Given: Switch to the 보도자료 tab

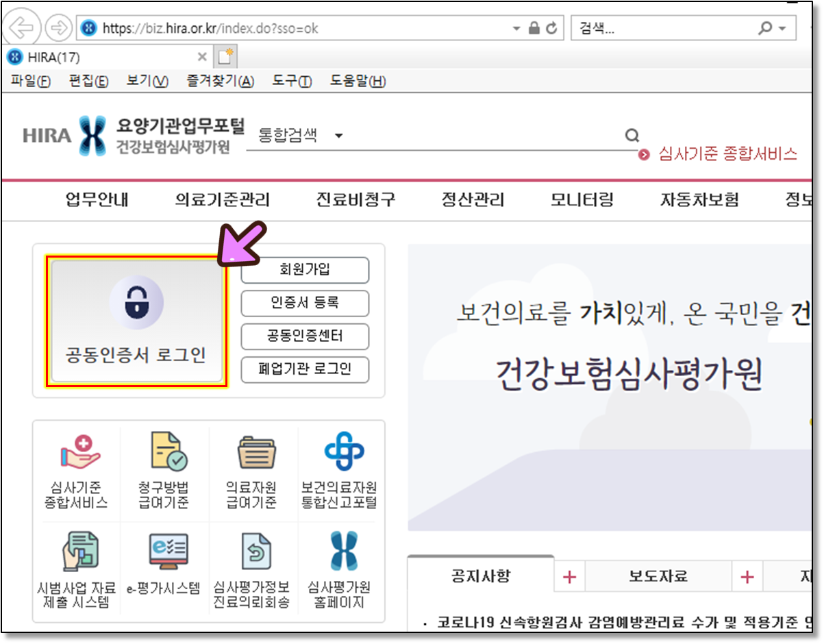Looking at the screenshot, I should pos(658,576).
